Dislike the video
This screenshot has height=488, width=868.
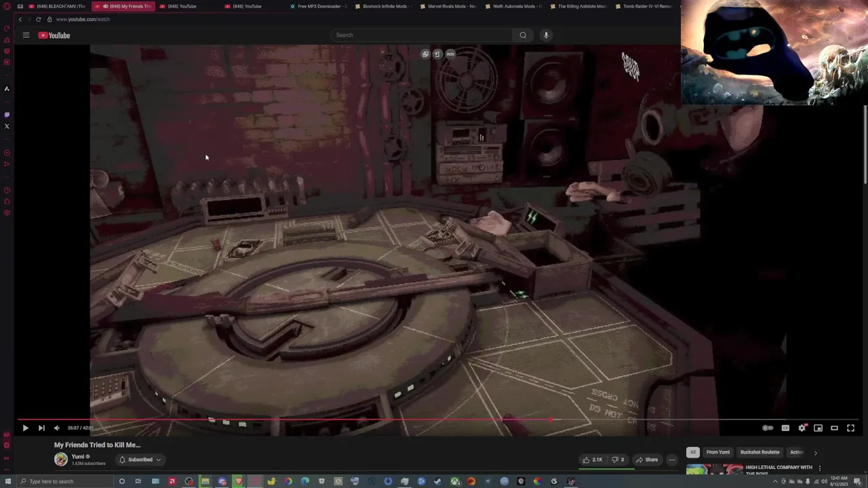pos(618,460)
